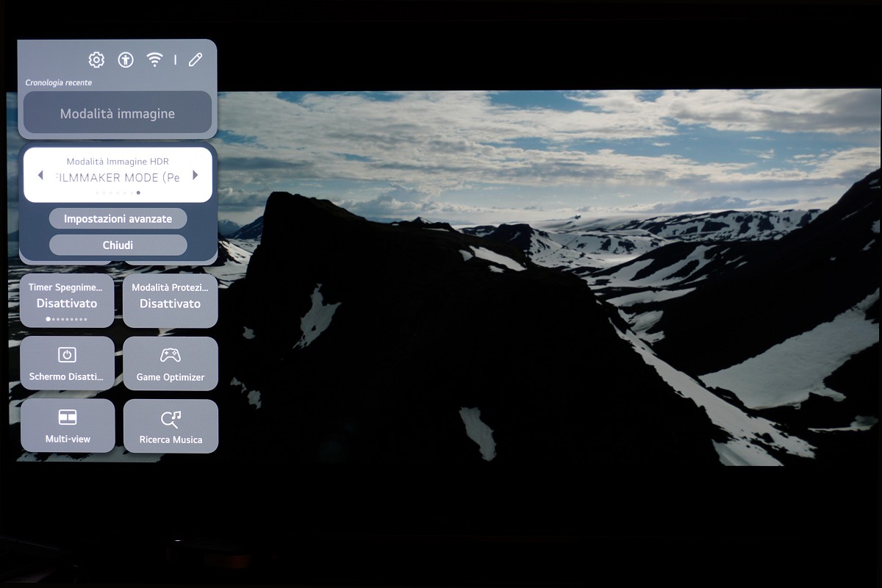
Task: Click the Game Optimizer controller icon
Action: coord(171,355)
